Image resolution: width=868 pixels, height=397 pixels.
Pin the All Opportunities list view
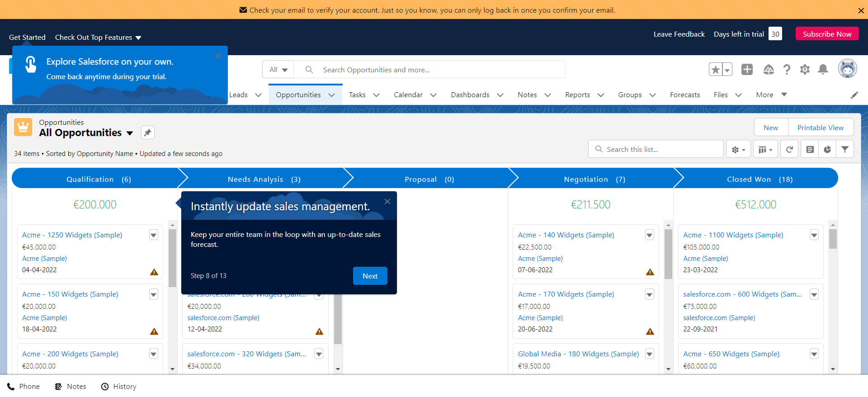[147, 132]
